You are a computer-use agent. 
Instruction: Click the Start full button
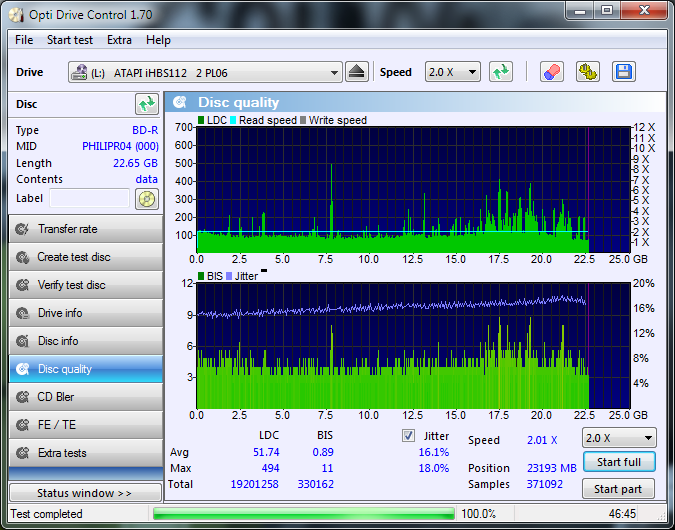(x=619, y=462)
